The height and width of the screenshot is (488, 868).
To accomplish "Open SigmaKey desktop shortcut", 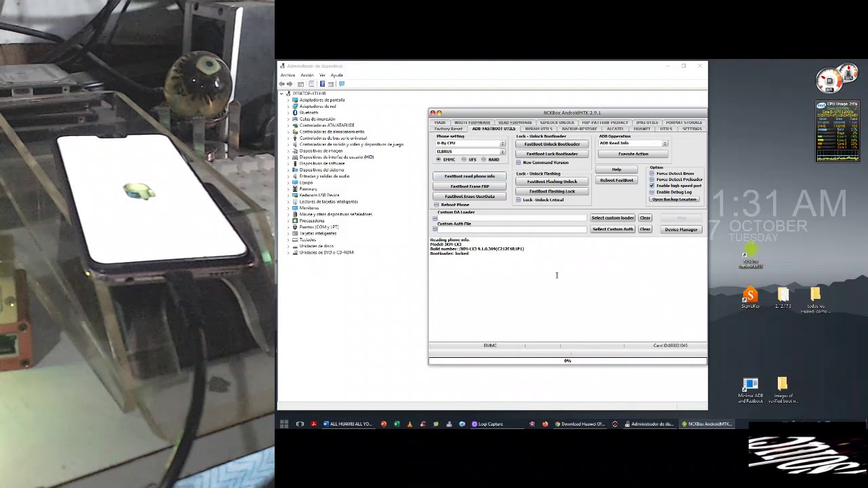I will point(750,298).
